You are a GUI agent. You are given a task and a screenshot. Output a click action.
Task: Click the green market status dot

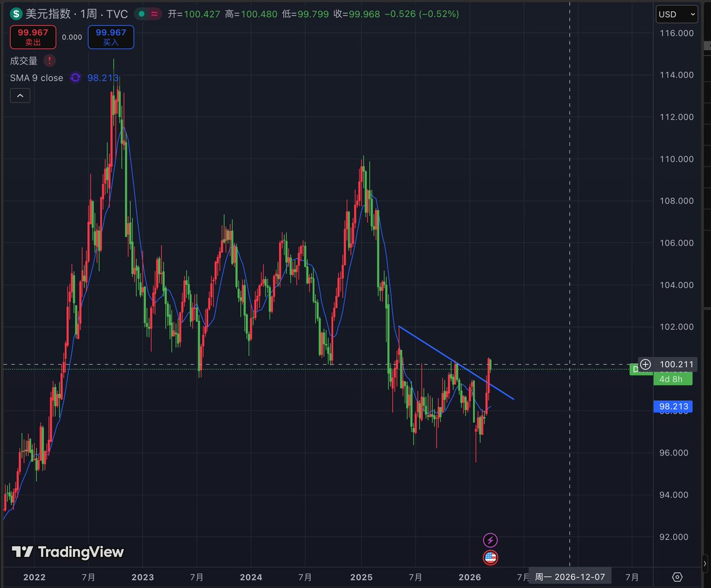coord(140,14)
